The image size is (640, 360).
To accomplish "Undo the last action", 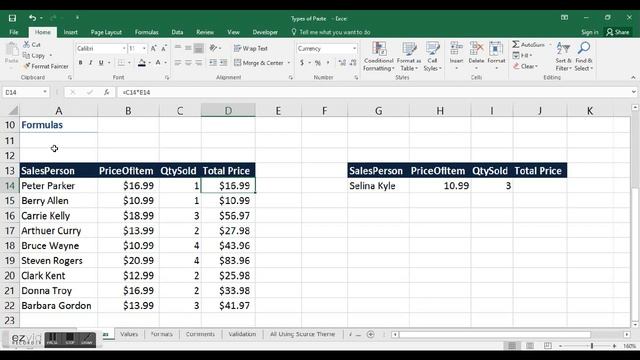I will [x=32, y=18].
